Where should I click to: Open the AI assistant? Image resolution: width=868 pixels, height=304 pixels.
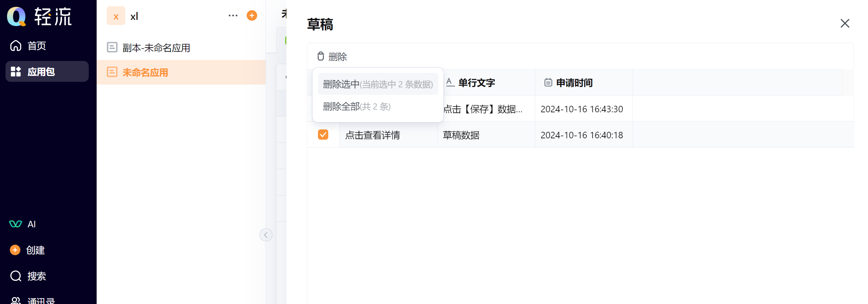[23, 224]
